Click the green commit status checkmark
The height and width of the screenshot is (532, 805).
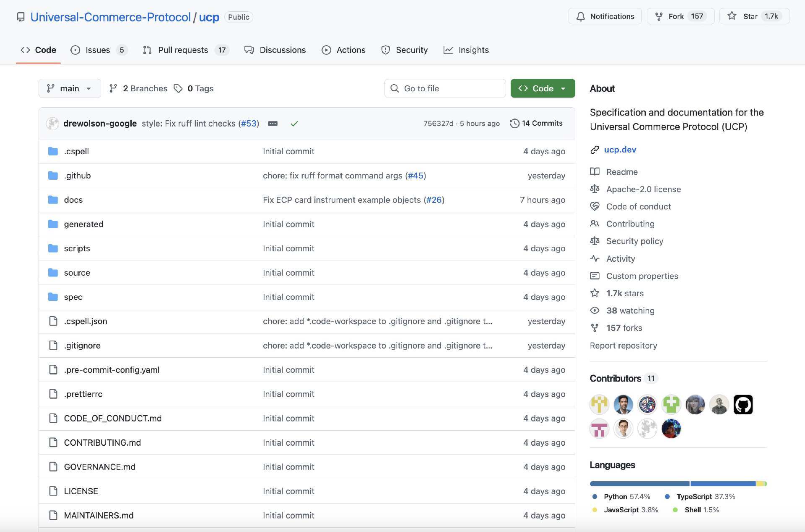294,124
